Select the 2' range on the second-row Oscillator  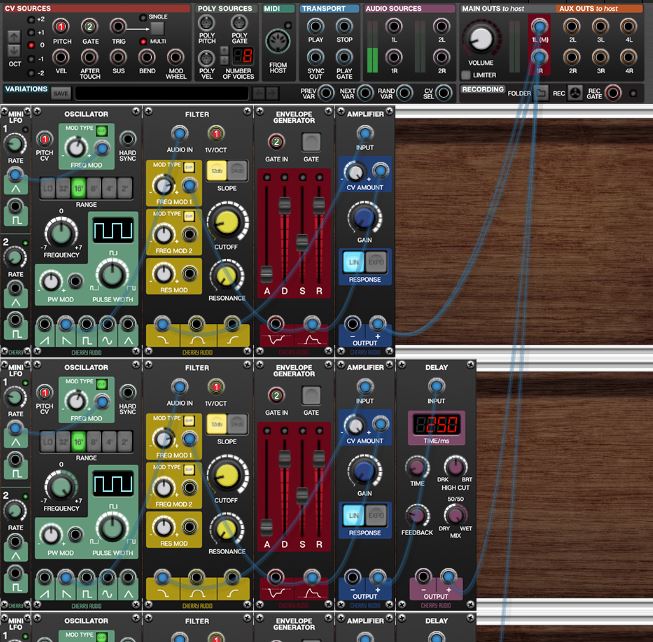(125, 441)
